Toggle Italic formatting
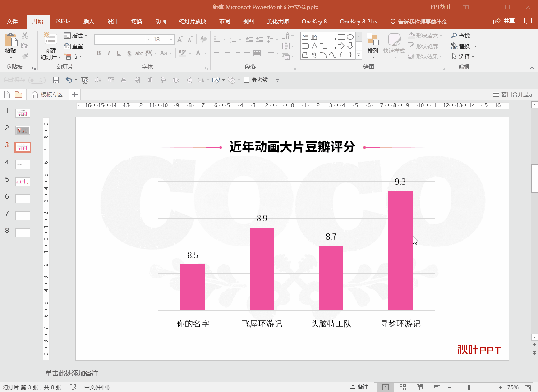Viewport: 538px width, 392px height. (x=109, y=53)
